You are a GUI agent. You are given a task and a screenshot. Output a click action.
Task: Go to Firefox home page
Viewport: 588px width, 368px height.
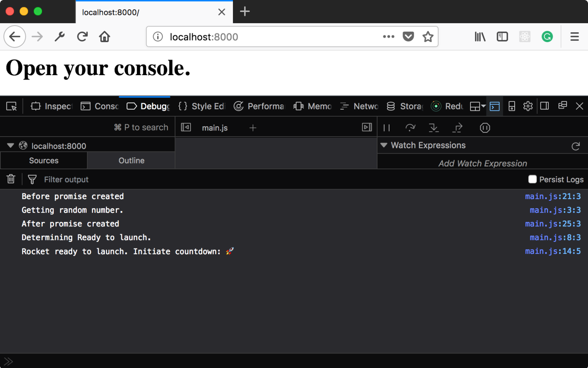coord(105,37)
